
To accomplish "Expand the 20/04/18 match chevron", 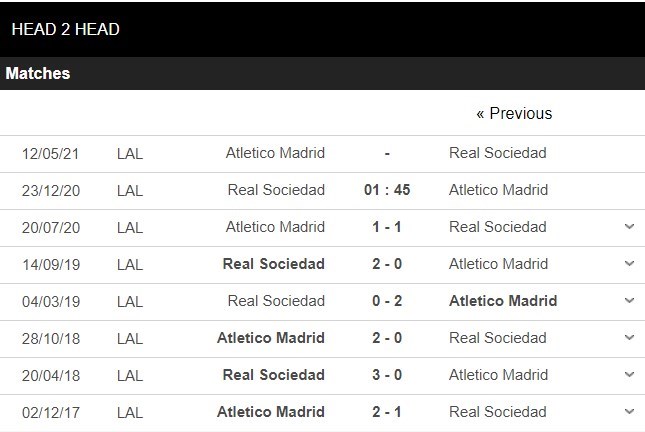I will point(629,375).
